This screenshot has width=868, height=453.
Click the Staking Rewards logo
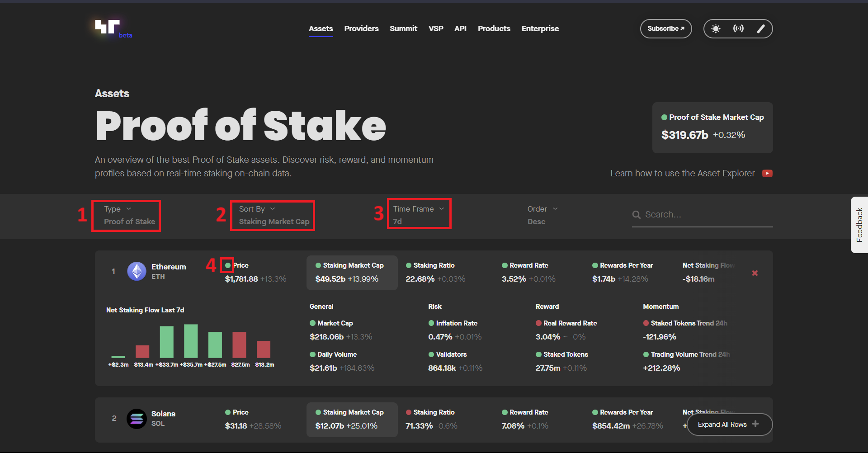tap(108, 27)
